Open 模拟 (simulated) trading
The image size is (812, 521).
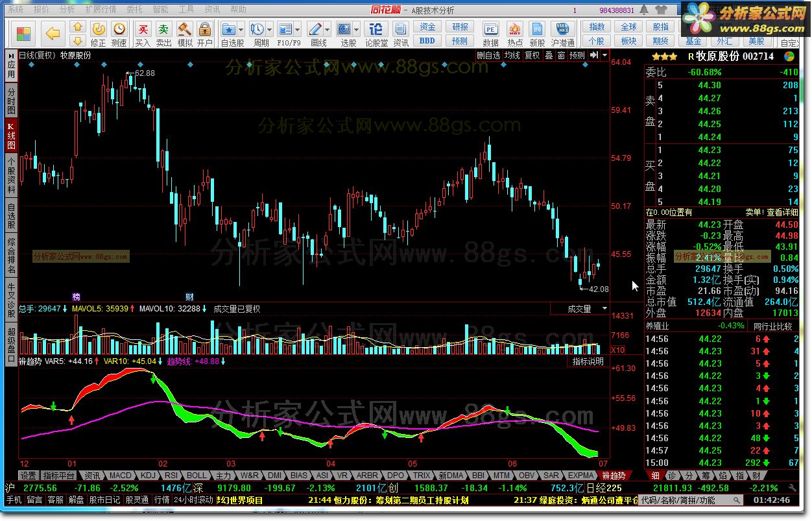click(185, 34)
